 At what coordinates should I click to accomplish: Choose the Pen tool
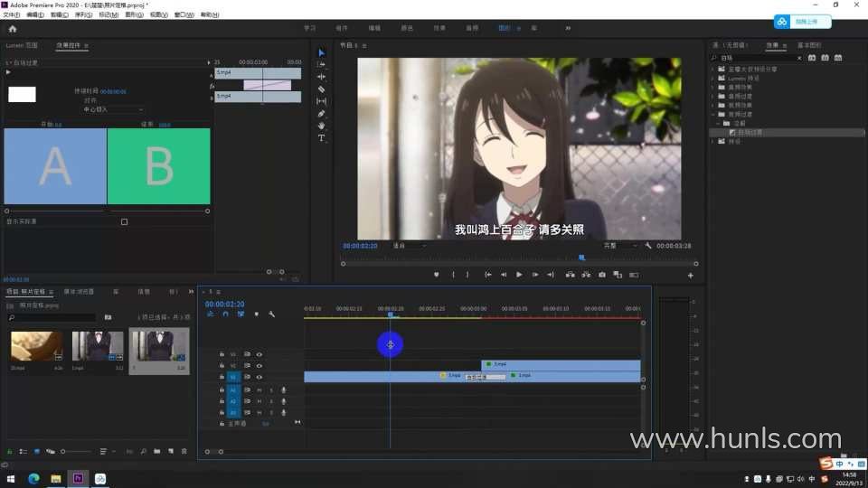[321, 114]
